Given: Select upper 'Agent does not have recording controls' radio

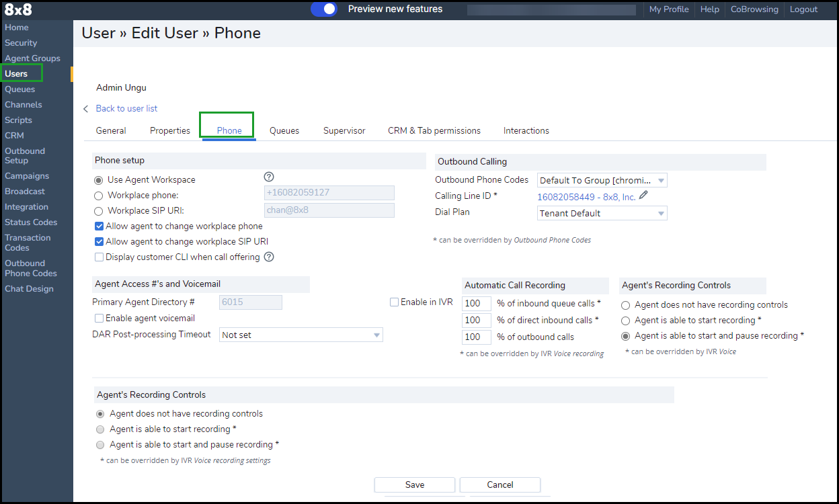Looking at the screenshot, I should tap(626, 305).
